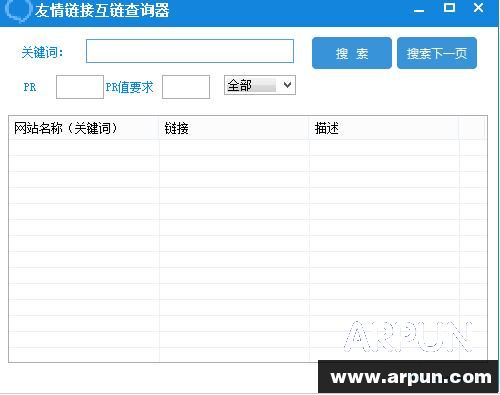Close the 友情链接互链查询器 window
Image resolution: width=500 pixels, height=395 pixels.
coord(478,8)
